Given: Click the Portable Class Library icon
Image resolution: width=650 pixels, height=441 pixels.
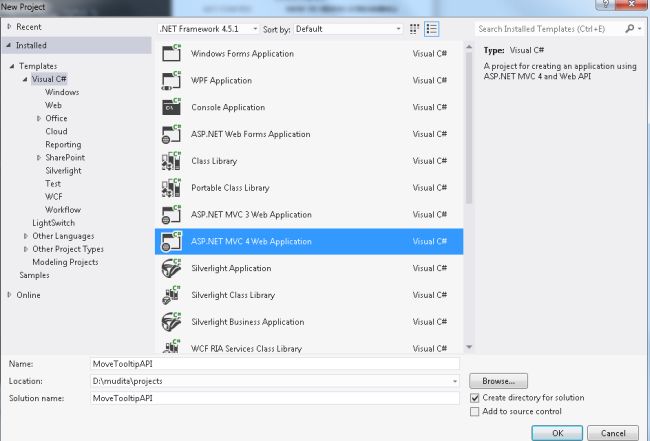Looking at the screenshot, I should [171, 188].
